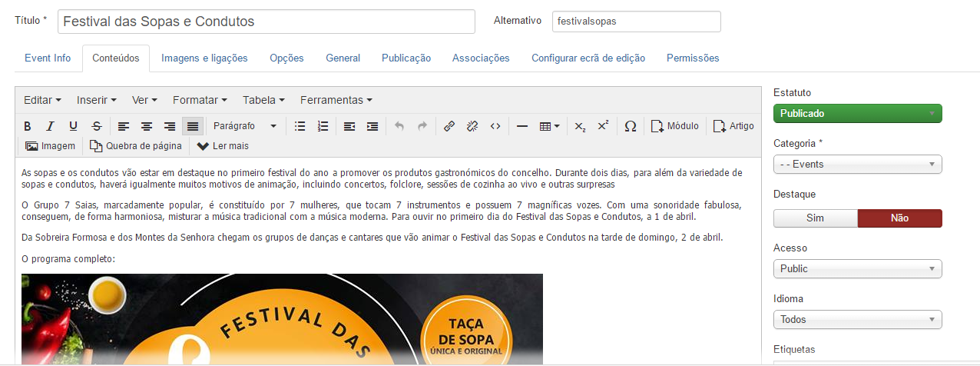
Task: Set Destaque to Sim
Action: (x=815, y=218)
